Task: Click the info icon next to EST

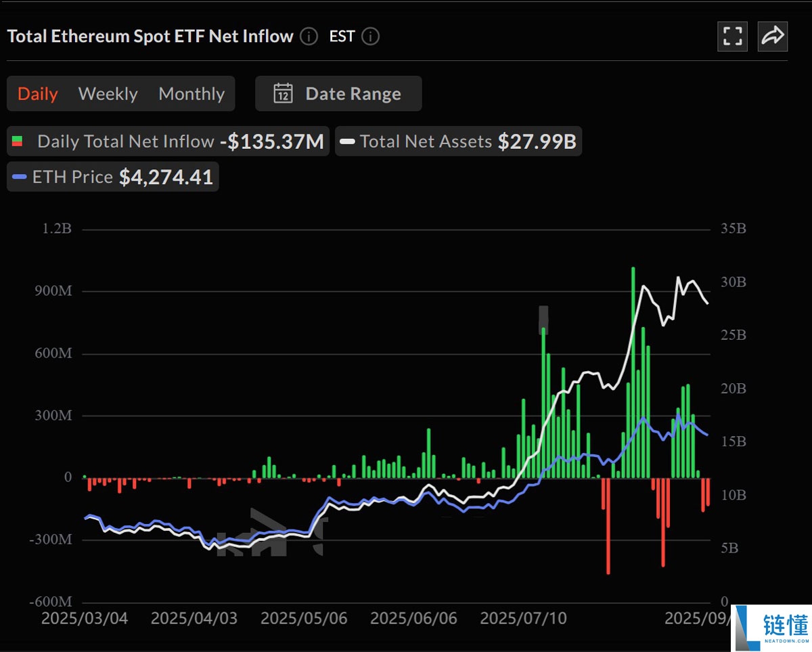Action: pyautogui.click(x=369, y=37)
